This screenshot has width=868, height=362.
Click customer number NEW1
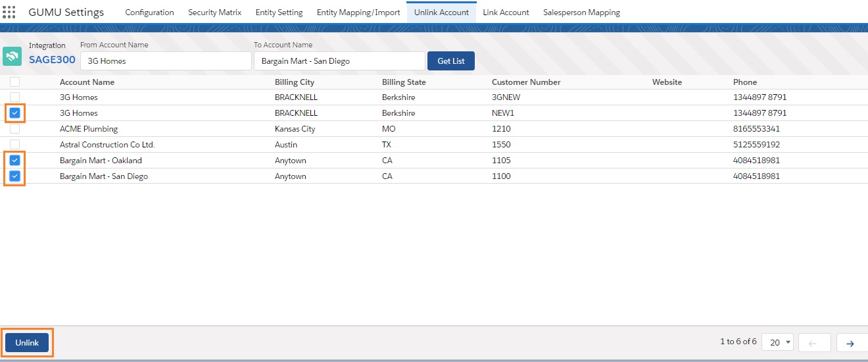pyautogui.click(x=503, y=113)
